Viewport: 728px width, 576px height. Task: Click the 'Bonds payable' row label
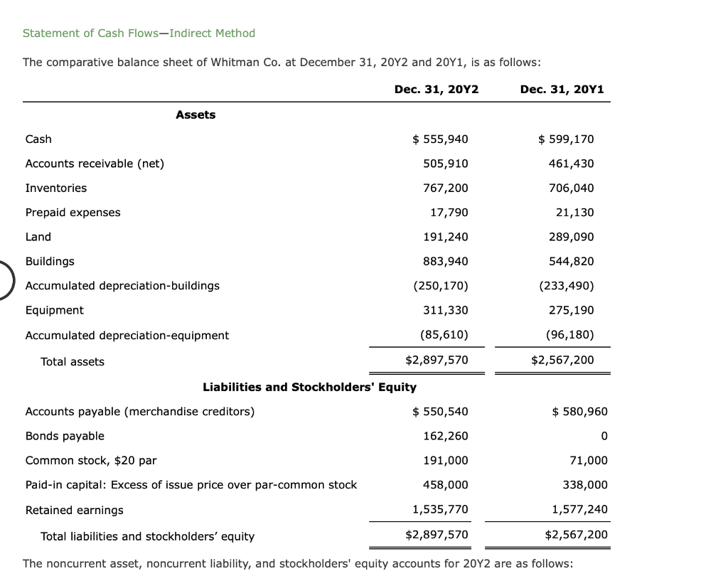point(65,436)
